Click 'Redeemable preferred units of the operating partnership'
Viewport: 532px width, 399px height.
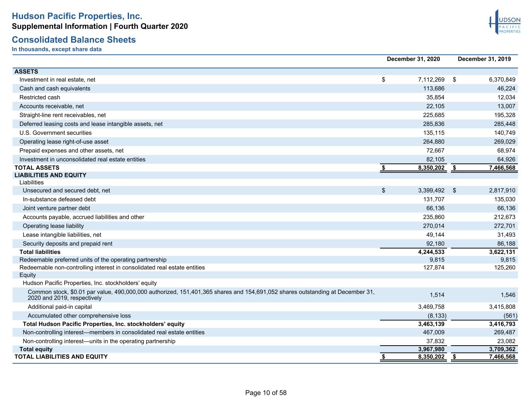(x=93, y=260)
